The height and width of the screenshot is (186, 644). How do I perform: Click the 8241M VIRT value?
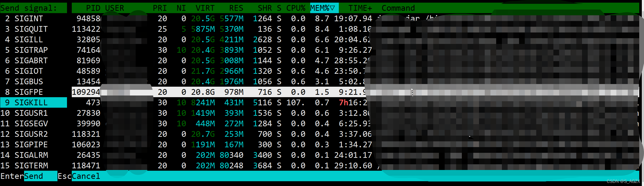click(203, 103)
